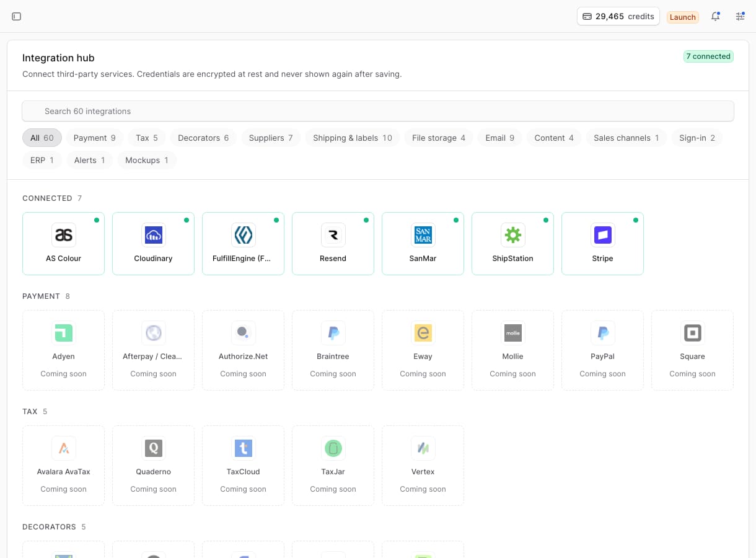Click the AS Colour card name

click(x=64, y=259)
